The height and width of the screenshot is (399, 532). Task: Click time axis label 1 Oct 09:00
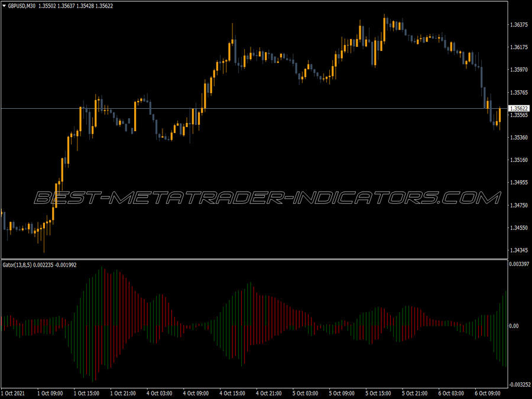50,394
